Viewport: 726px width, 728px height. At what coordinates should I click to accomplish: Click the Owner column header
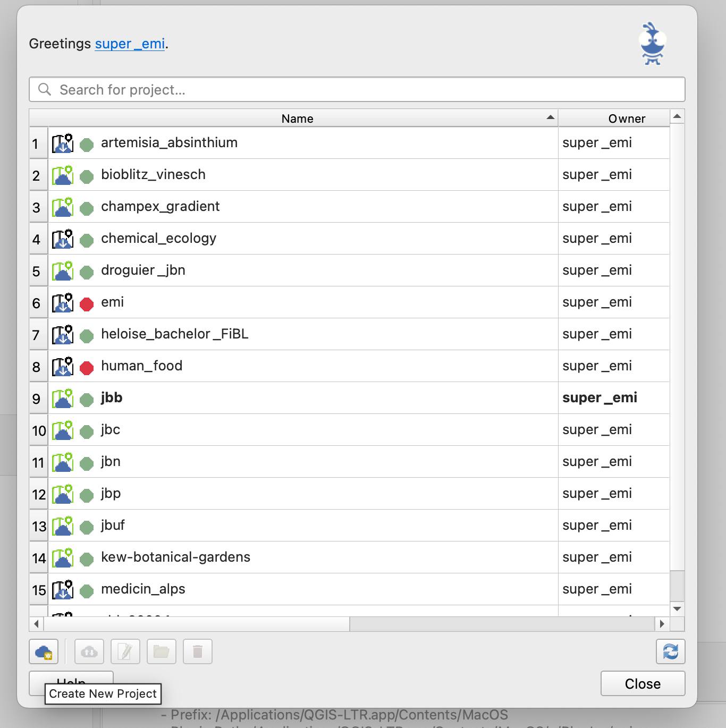tap(626, 118)
